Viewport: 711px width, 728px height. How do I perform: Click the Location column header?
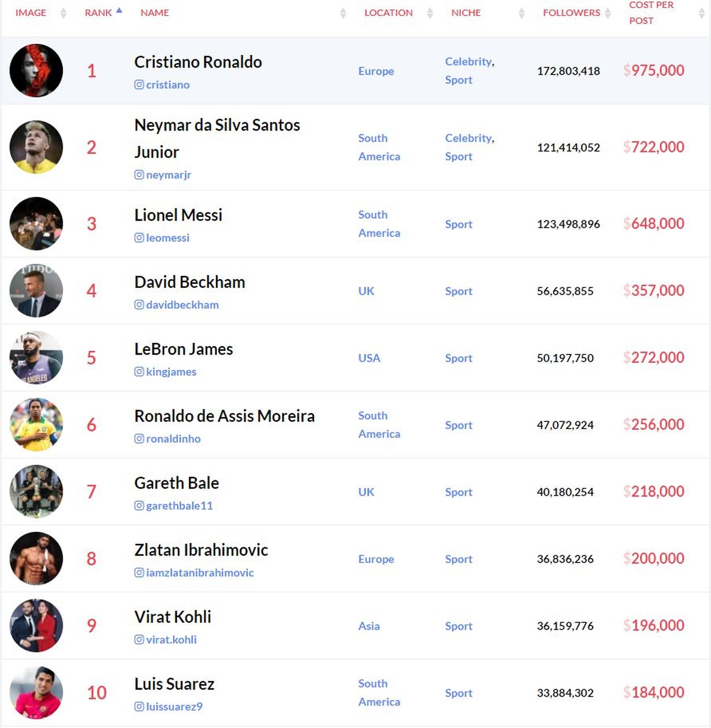[388, 13]
